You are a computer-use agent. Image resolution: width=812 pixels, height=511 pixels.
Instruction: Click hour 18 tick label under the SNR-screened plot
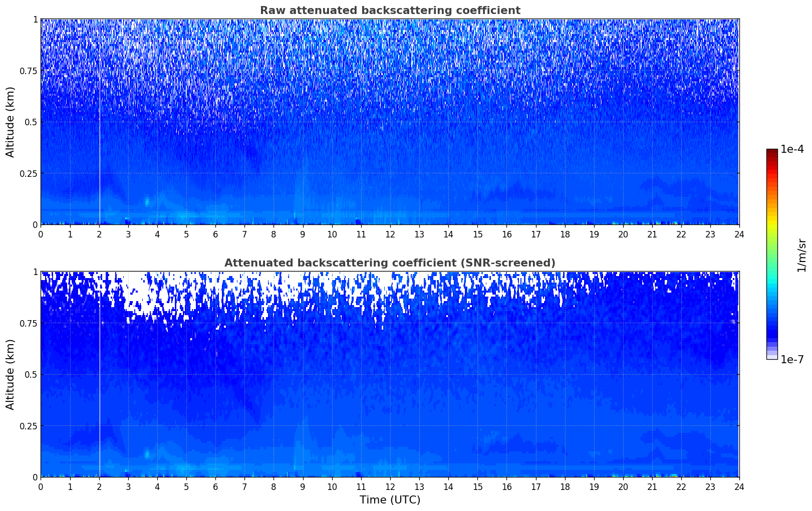565,486
